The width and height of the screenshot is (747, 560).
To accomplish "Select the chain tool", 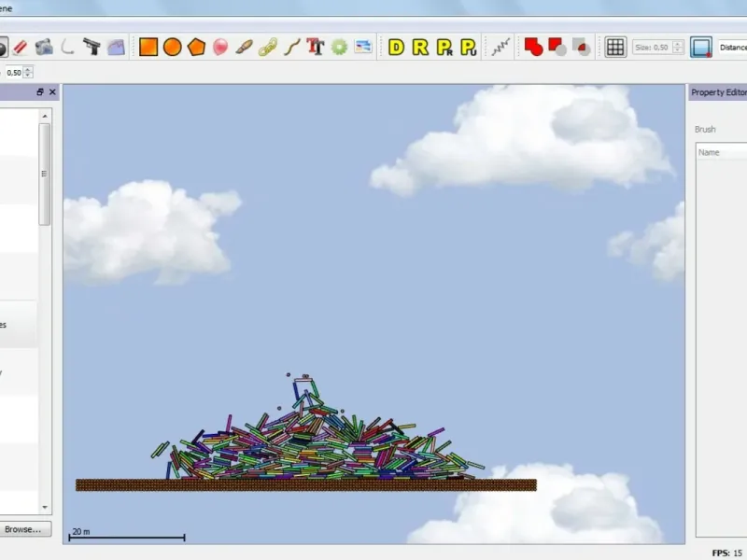I will click(268, 48).
